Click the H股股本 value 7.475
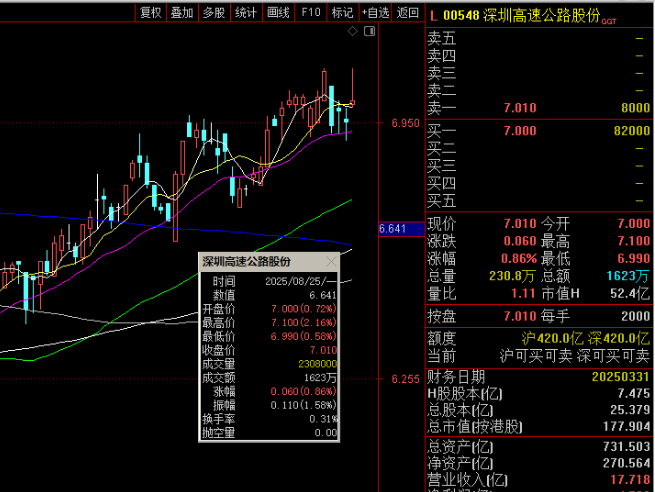 (634, 393)
